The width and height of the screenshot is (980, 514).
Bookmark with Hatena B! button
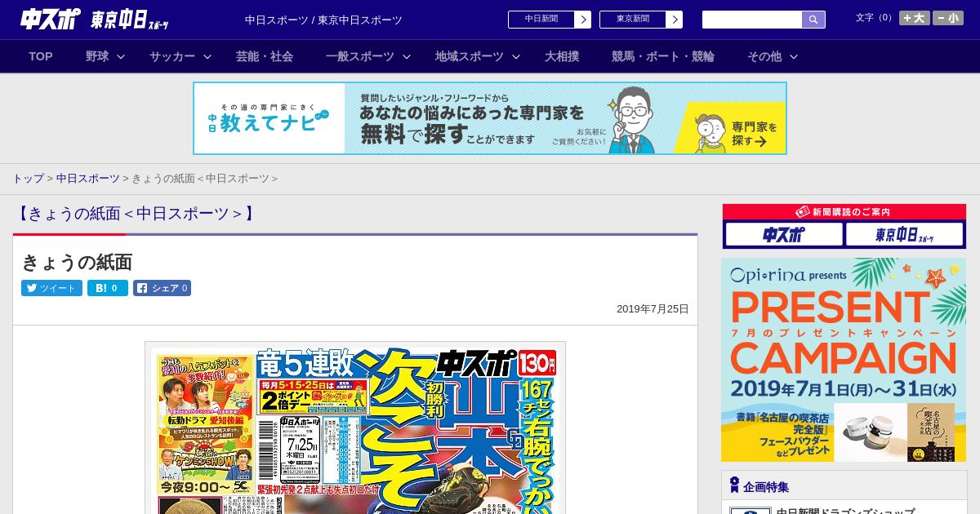click(108, 288)
